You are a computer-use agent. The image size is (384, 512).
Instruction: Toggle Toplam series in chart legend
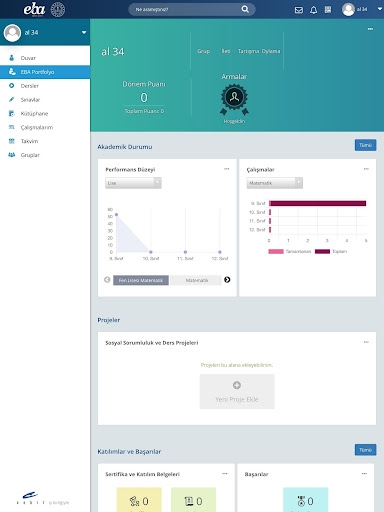coord(331,251)
